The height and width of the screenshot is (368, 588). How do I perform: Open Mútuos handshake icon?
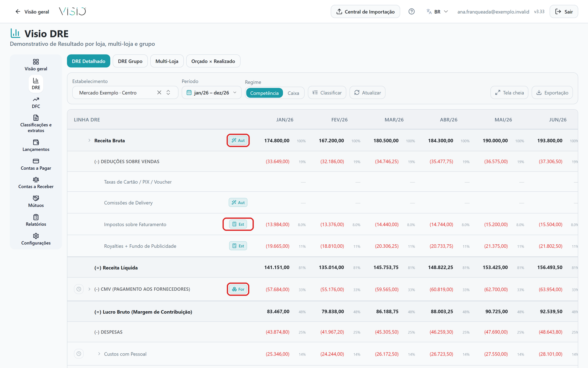[36, 198]
